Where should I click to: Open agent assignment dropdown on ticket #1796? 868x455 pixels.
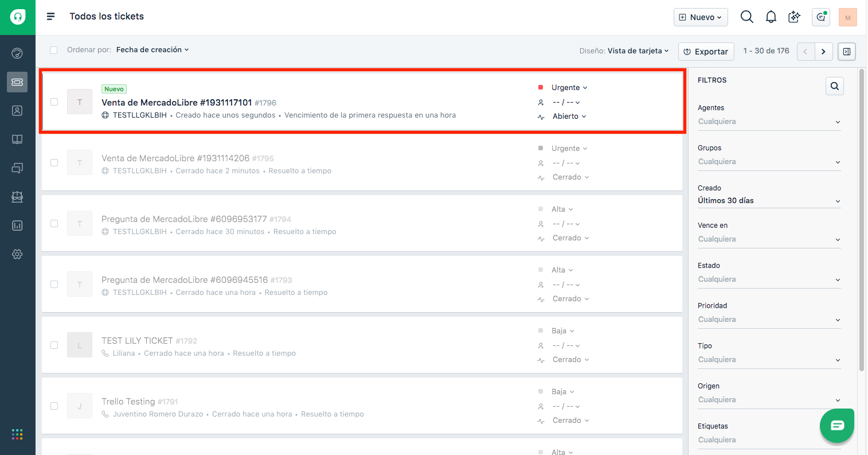tap(566, 102)
